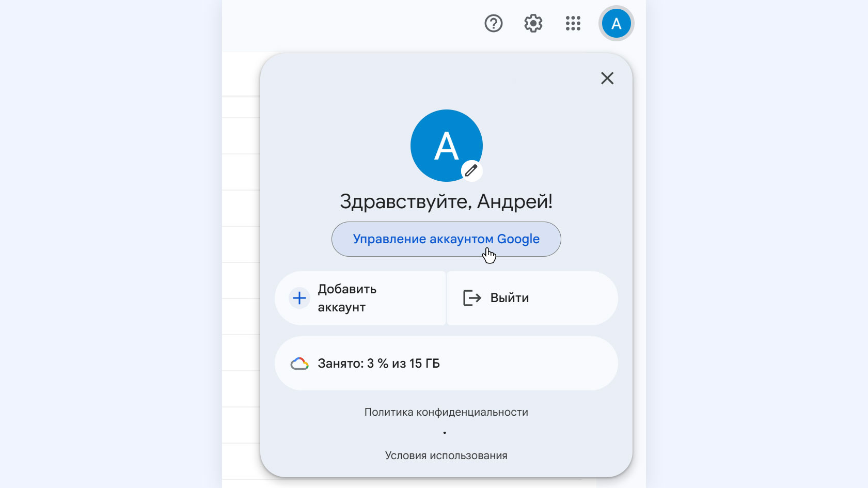Open the Help question mark icon
The image size is (868, 488).
494,23
